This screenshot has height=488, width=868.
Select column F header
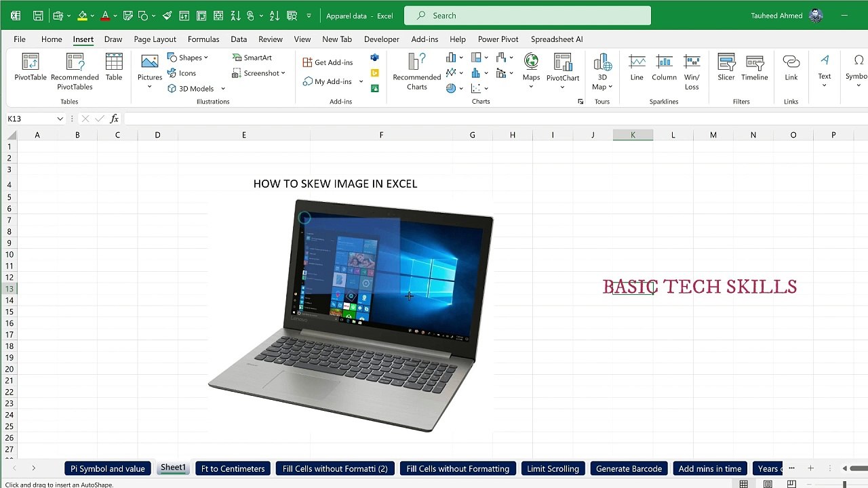(x=381, y=135)
